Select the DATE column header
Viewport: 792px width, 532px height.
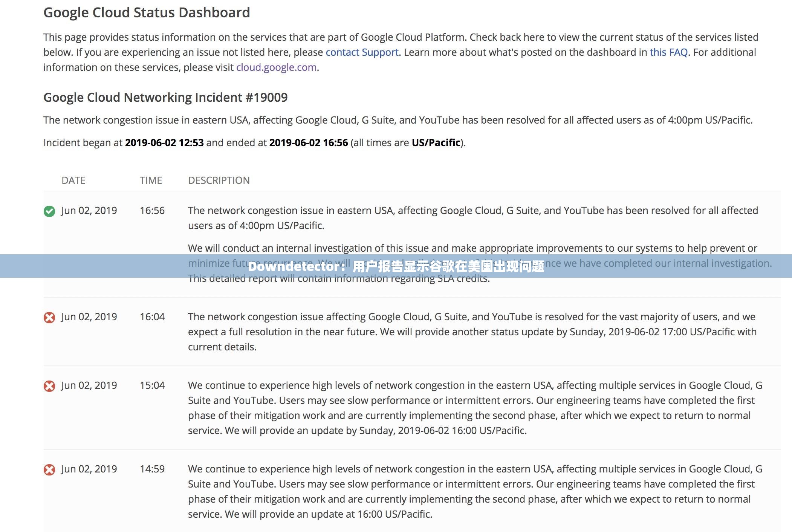tap(73, 180)
